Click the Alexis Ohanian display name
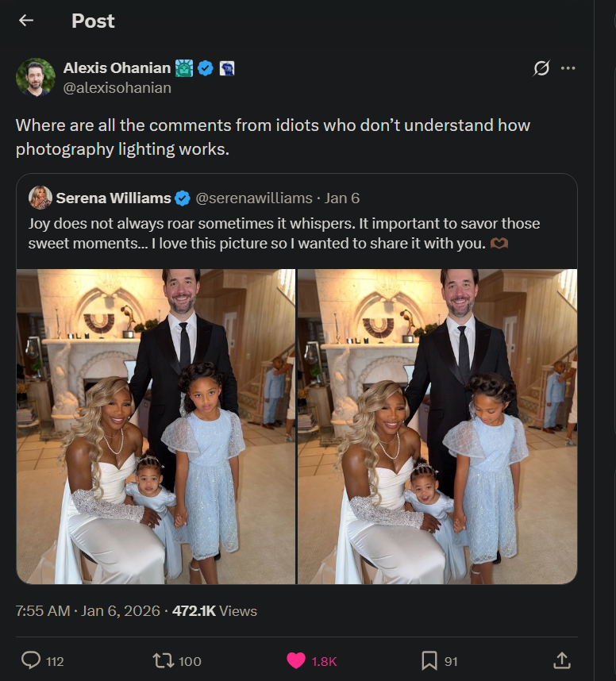The height and width of the screenshot is (681, 616). point(116,68)
